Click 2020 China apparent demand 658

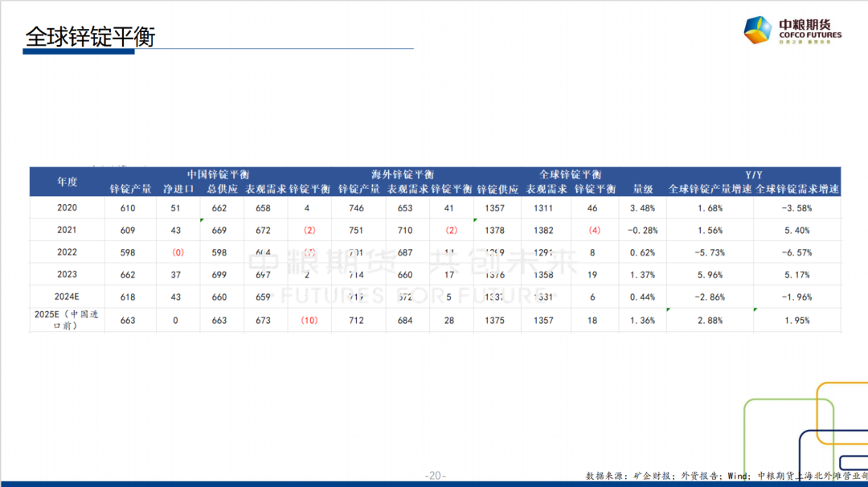[263, 208]
